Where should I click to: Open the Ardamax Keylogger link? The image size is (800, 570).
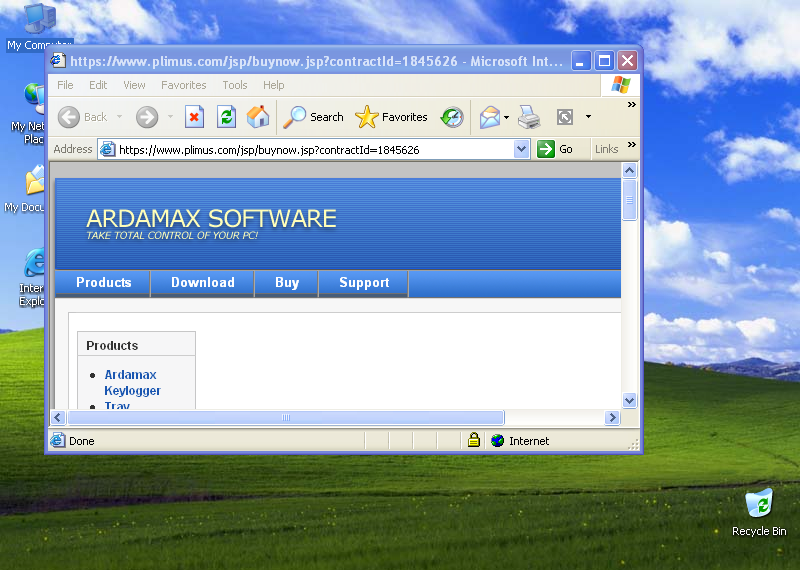pyautogui.click(x=132, y=382)
